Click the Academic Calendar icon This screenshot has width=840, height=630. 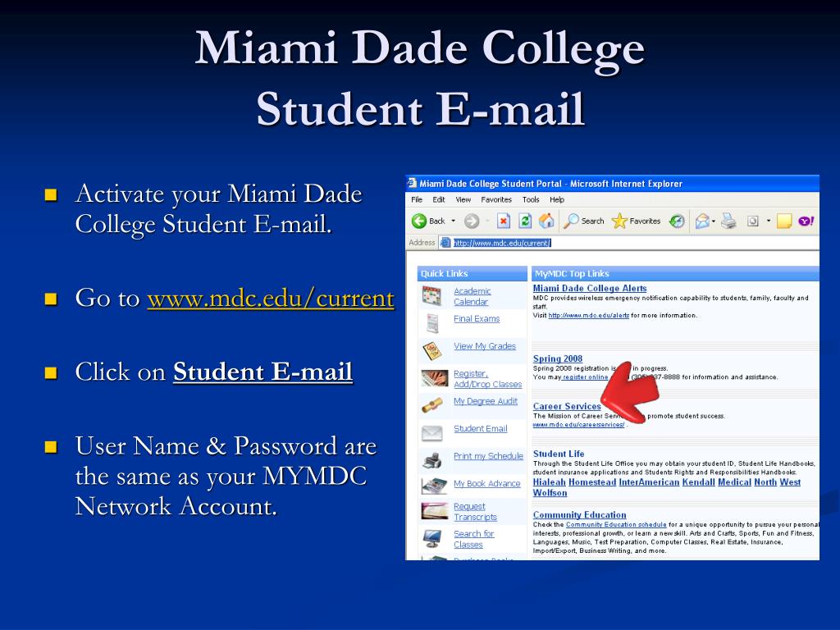[431, 295]
